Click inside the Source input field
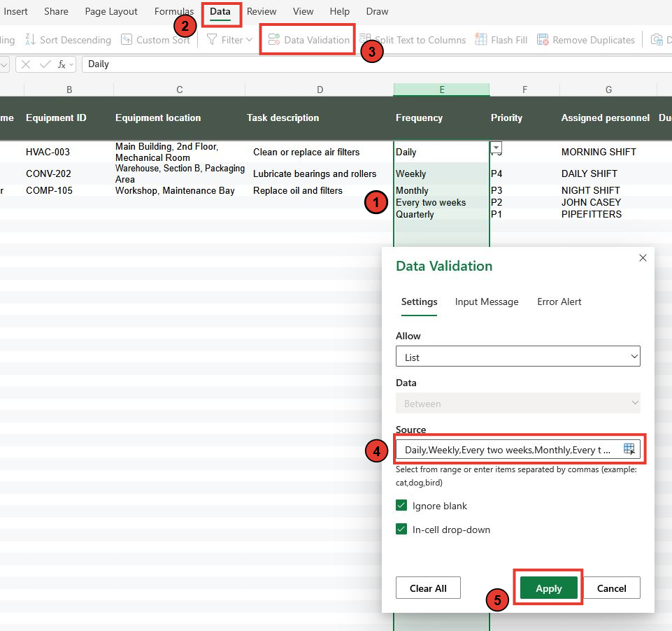Viewport: 672px width, 631px height. [510, 449]
